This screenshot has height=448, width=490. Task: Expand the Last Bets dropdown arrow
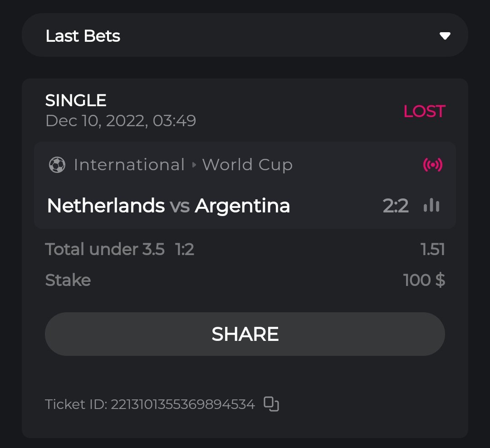[445, 36]
